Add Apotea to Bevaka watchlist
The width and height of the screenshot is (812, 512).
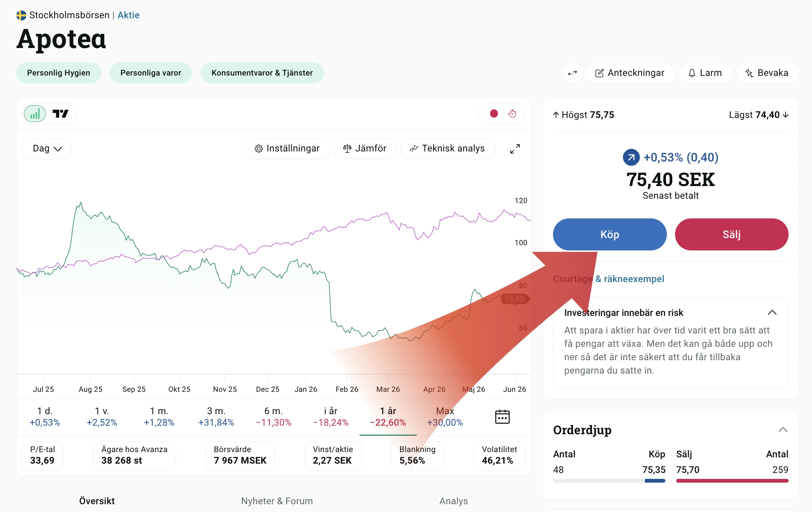[767, 73]
